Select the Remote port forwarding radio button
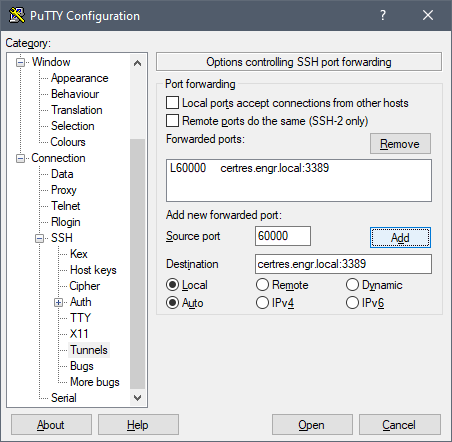452x442 pixels. (262, 285)
